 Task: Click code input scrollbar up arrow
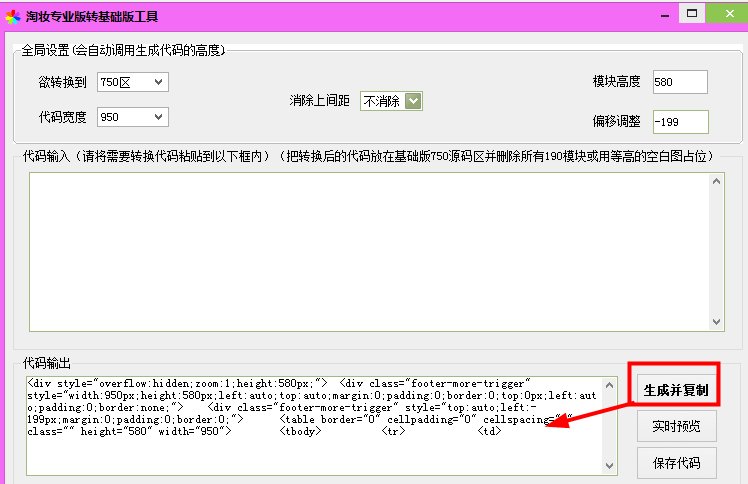716,181
